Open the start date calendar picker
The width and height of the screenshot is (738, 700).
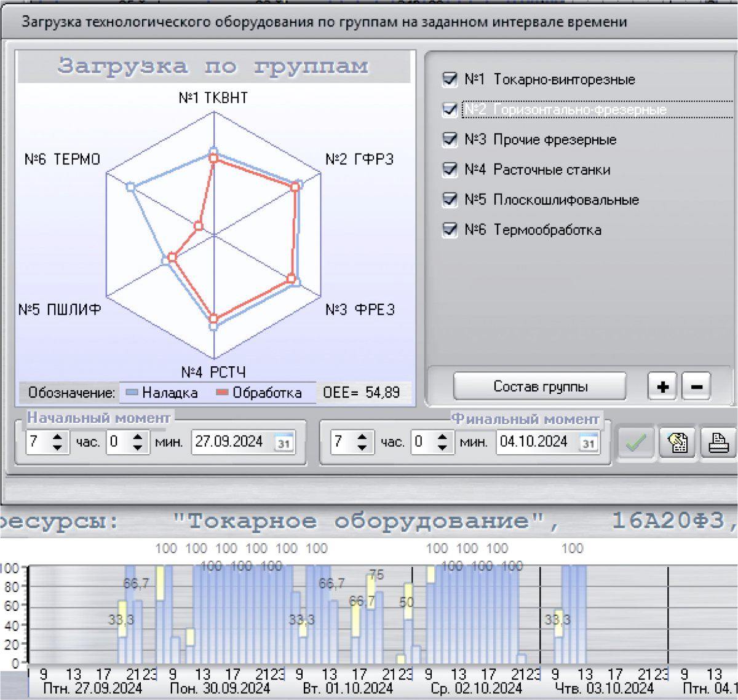pyautogui.click(x=283, y=442)
